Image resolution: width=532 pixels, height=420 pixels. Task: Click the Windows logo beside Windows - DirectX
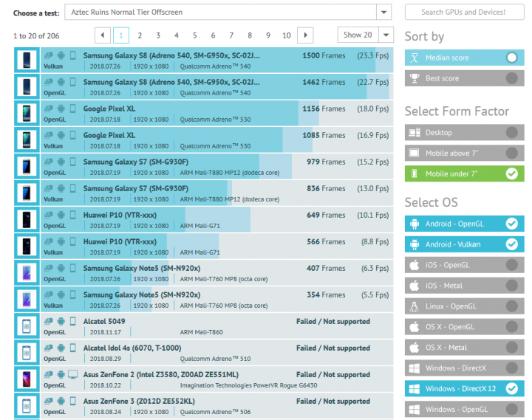click(x=415, y=368)
